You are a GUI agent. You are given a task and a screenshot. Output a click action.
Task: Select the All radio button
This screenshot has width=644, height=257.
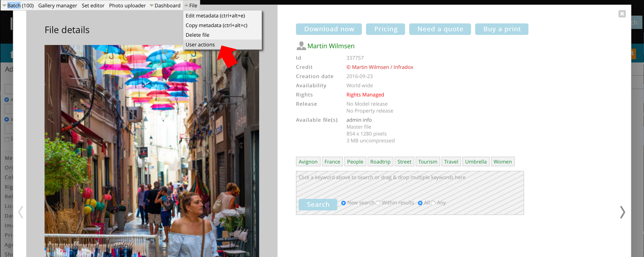pos(420,203)
